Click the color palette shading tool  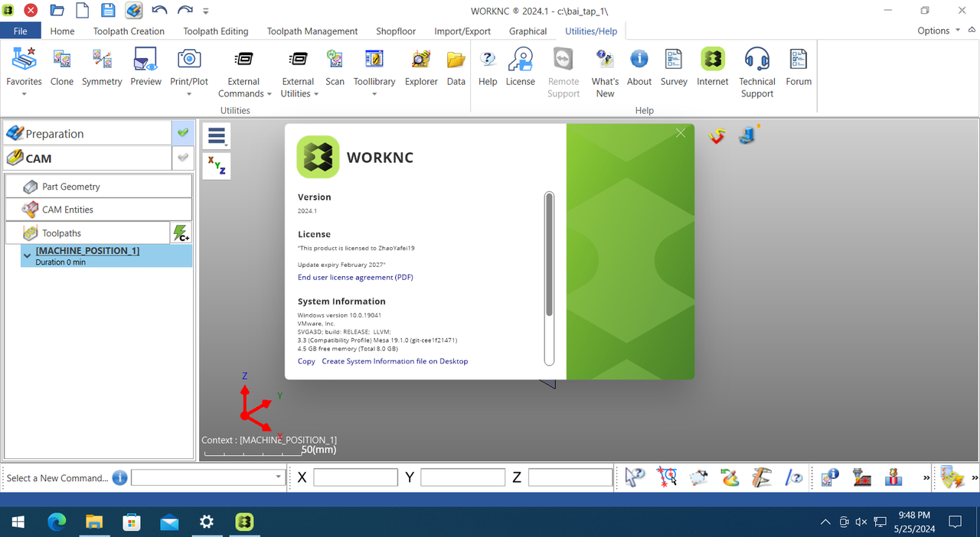pos(730,477)
